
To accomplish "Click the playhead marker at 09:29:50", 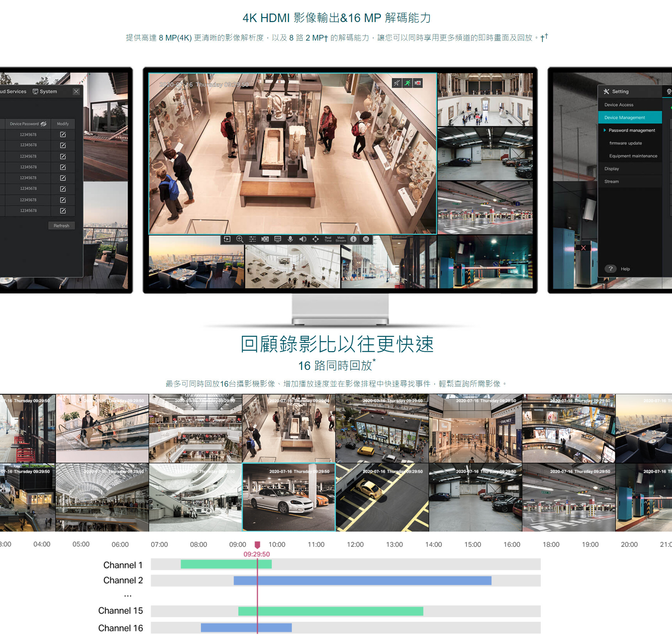I will coord(257,545).
